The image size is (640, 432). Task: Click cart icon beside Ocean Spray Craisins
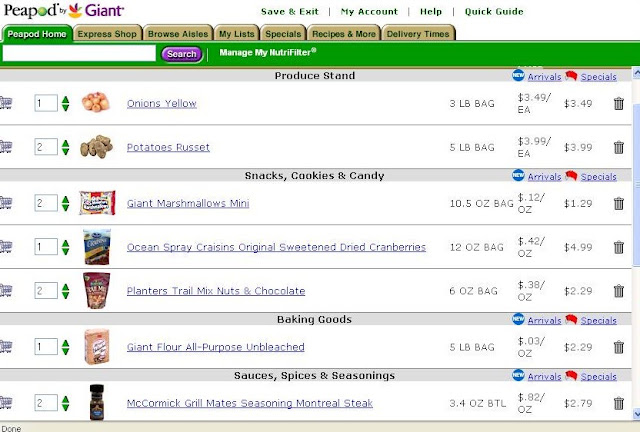(x=6, y=247)
